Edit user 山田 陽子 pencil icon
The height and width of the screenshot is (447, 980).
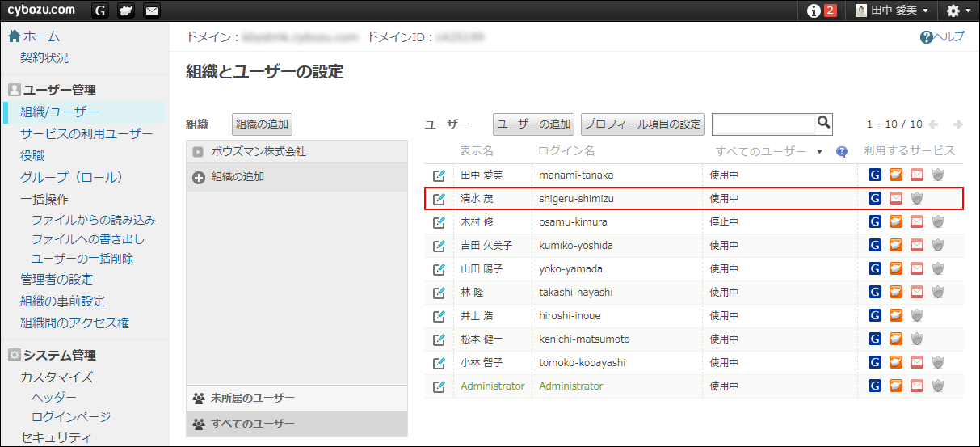click(439, 269)
